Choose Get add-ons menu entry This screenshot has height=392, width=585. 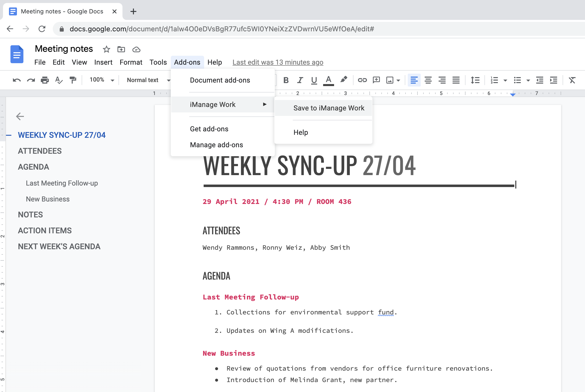pyautogui.click(x=209, y=129)
